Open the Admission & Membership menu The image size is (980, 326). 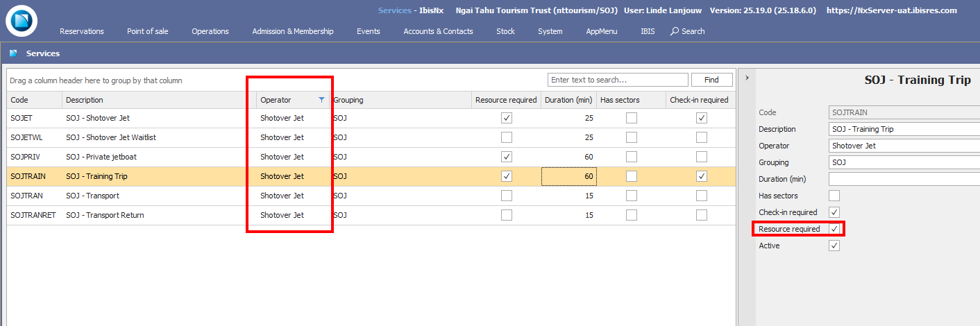pos(293,31)
